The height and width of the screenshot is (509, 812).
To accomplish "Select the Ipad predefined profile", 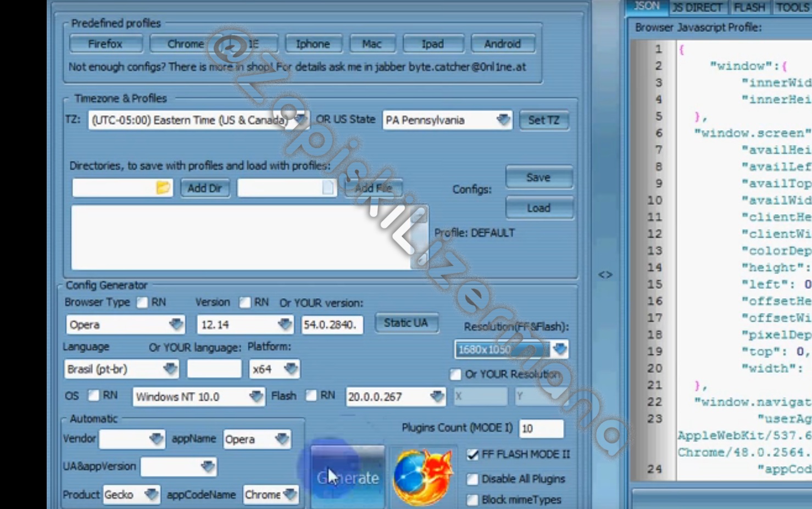I will pos(433,44).
